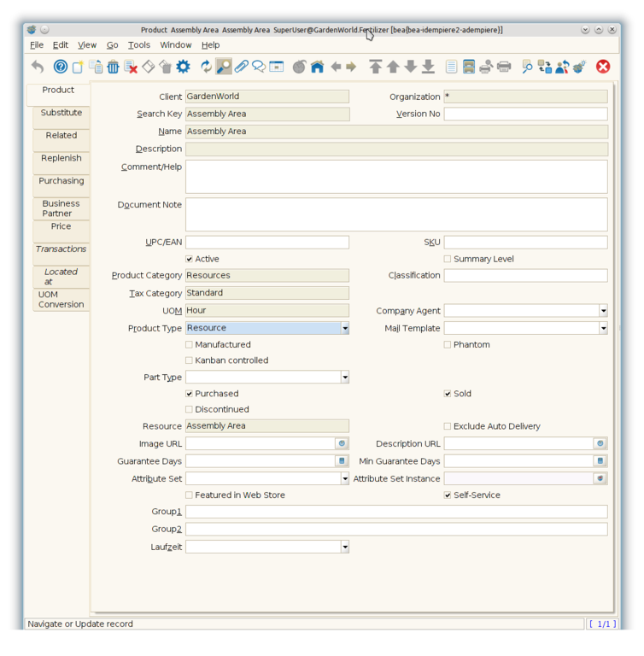Enable the Discontinued checkbox
The width and height of the screenshot is (644, 656).
(190, 409)
